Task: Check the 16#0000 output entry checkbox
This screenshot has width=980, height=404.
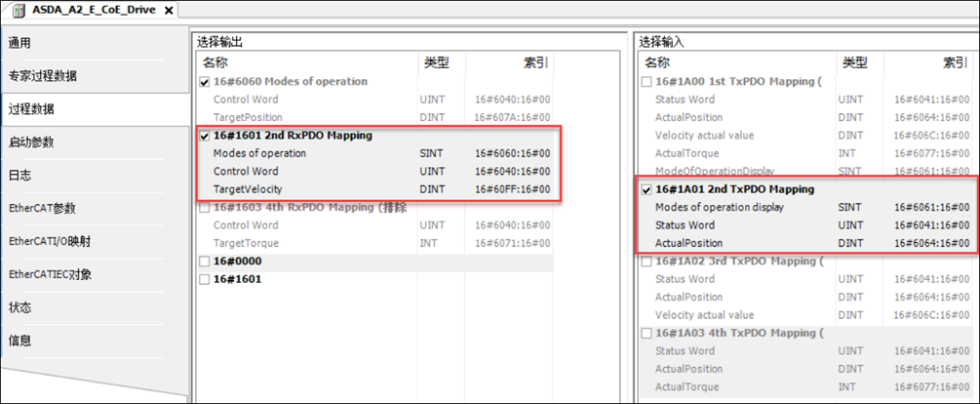Action: [x=204, y=262]
